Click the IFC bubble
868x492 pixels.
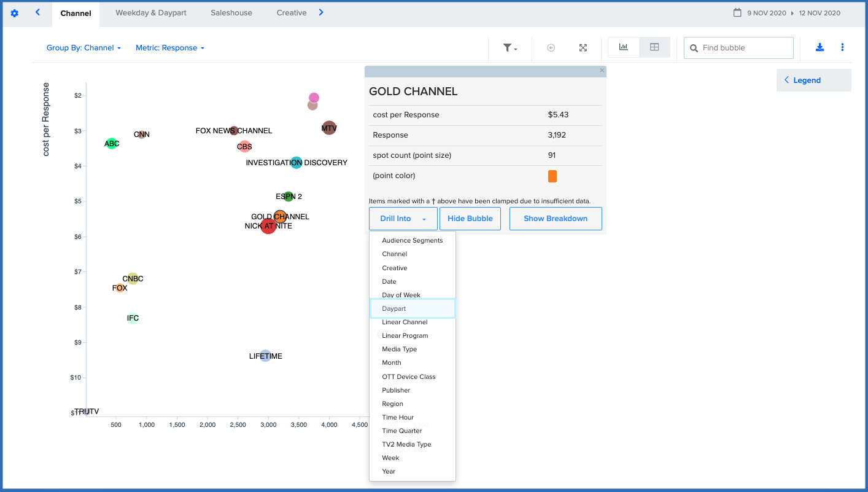pyautogui.click(x=133, y=318)
